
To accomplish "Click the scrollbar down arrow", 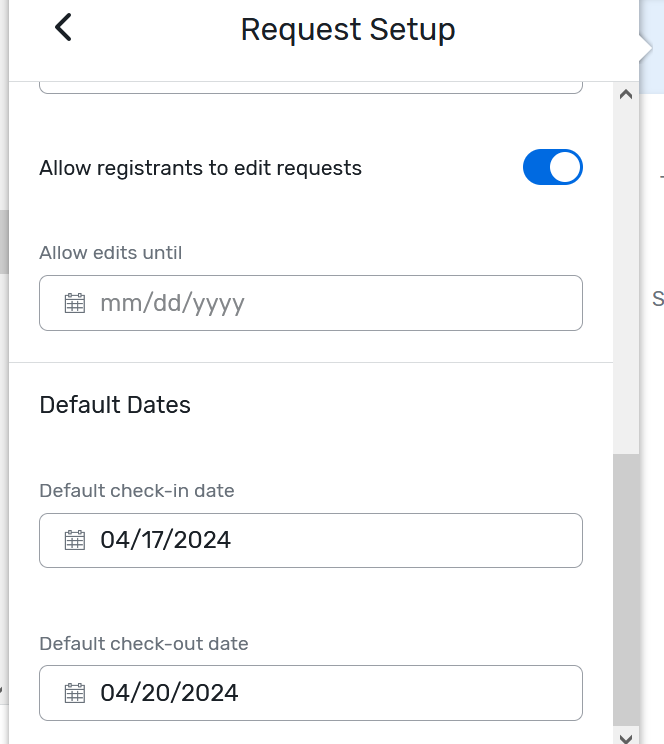I will pos(626,737).
